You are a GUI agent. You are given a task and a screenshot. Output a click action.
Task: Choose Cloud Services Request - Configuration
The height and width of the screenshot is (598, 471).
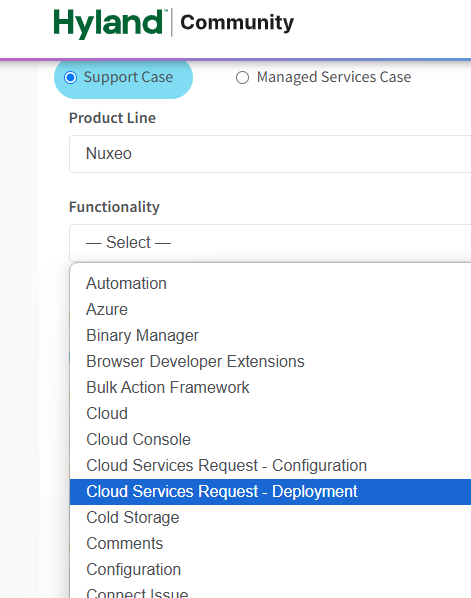(x=270, y=465)
